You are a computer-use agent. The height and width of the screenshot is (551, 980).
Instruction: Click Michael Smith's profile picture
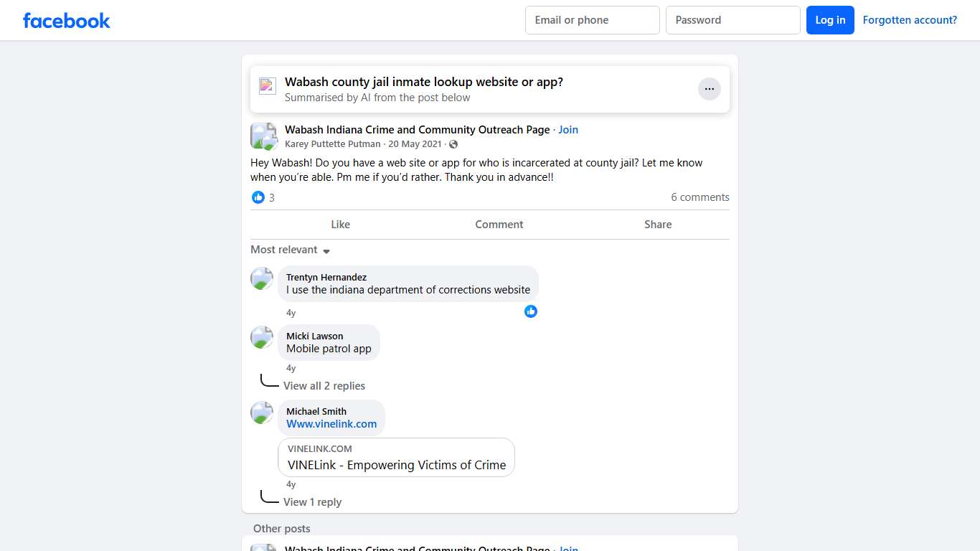click(262, 413)
